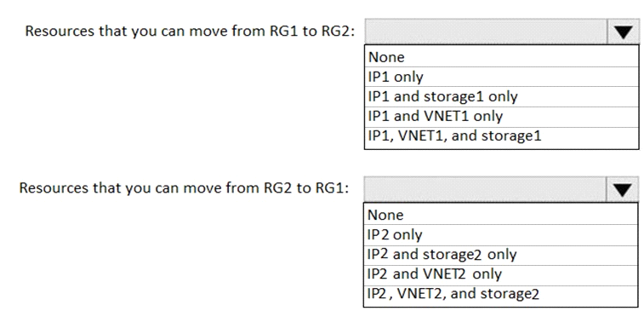Screen dimensions: 644x311
Task: Click the RG1 to RG2 combo box field
Action: coord(486,32)
